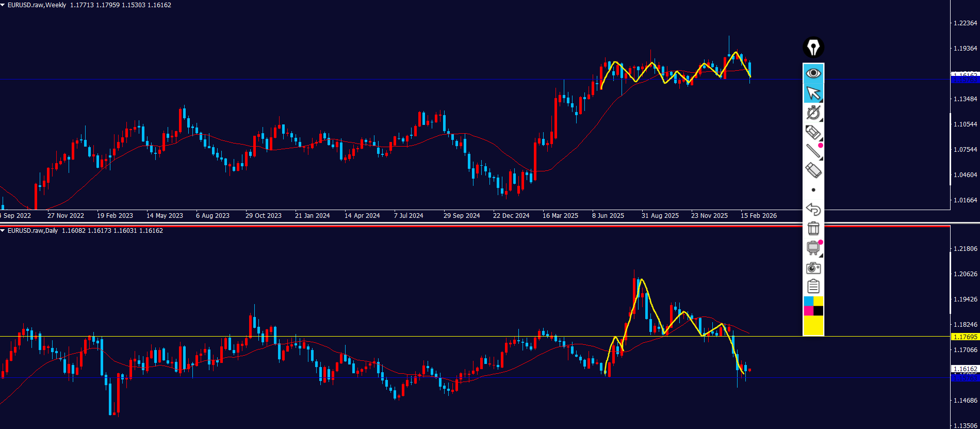
Task: Choose the straight line drawing tool
Action: tap(813, 151)
